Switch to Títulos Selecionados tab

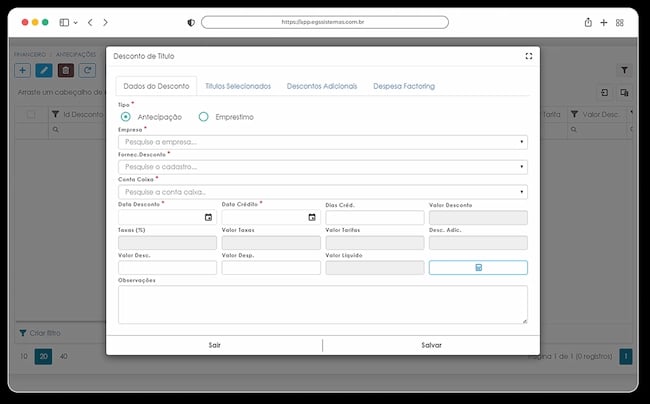238,86
